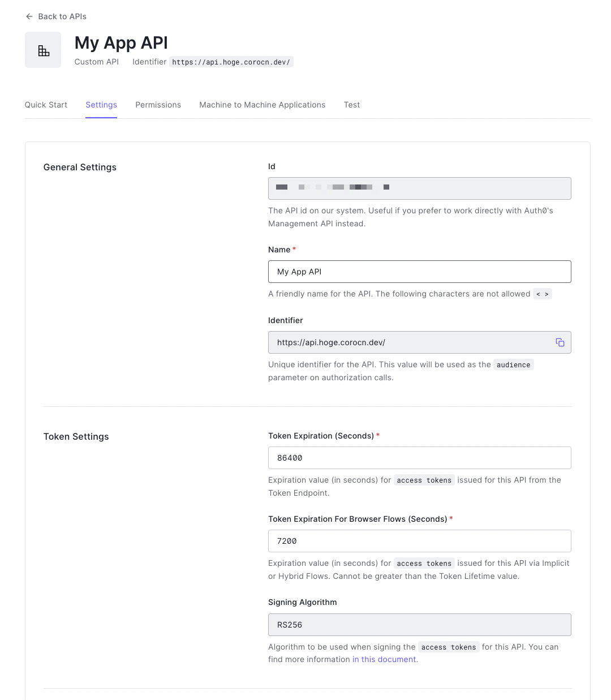Click the General Settings heading
Image resolution: width=611 pixels, height=700 pixels.
pyautogui.click(x=80, y=167)
